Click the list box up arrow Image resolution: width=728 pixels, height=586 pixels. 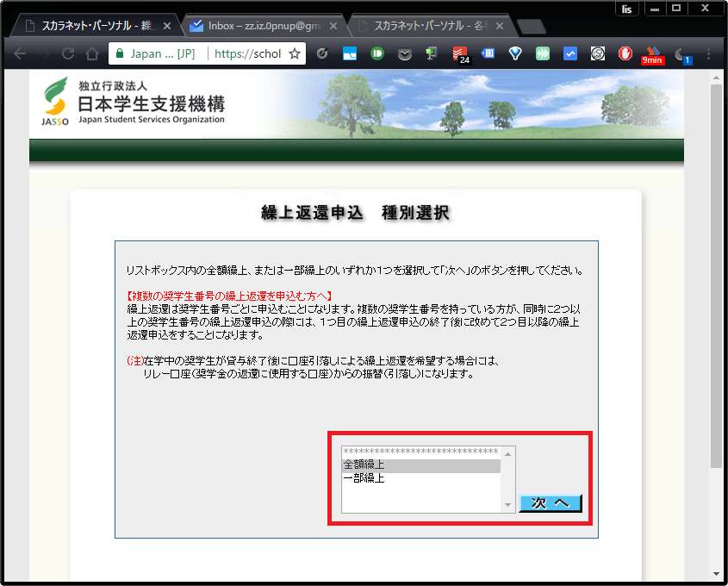pos(508,453)
